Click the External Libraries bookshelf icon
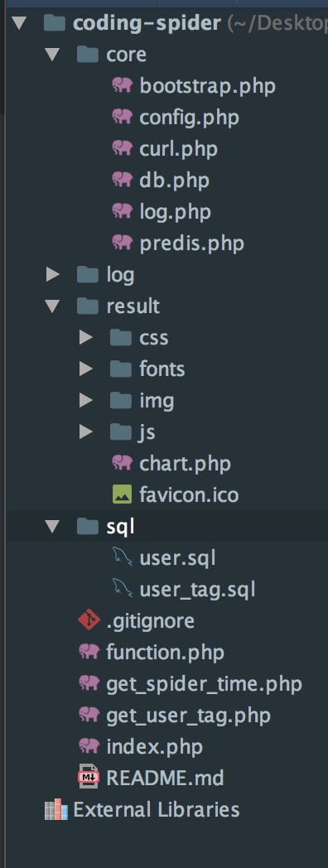This screenshot has width=328, height=868. (x=55, y=810)
